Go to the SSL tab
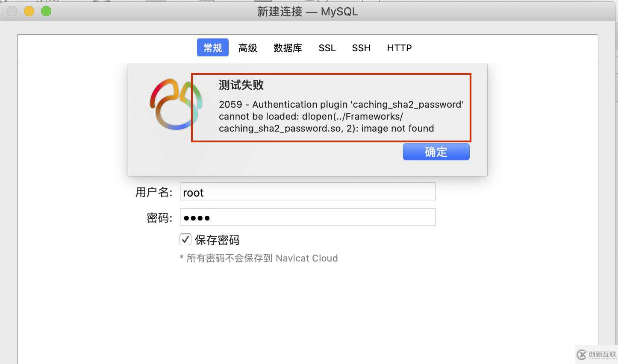This screenshot has width=618, height=364. pos(327,48)
